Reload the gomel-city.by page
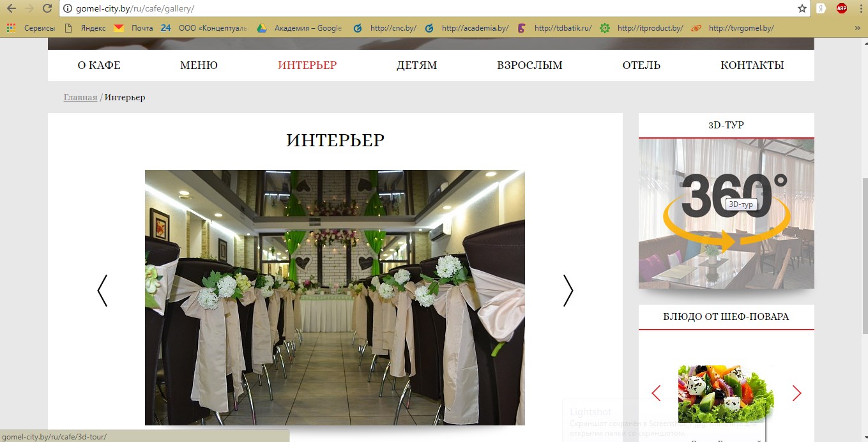This screenshot has width=868, height=442. (47, 8)
